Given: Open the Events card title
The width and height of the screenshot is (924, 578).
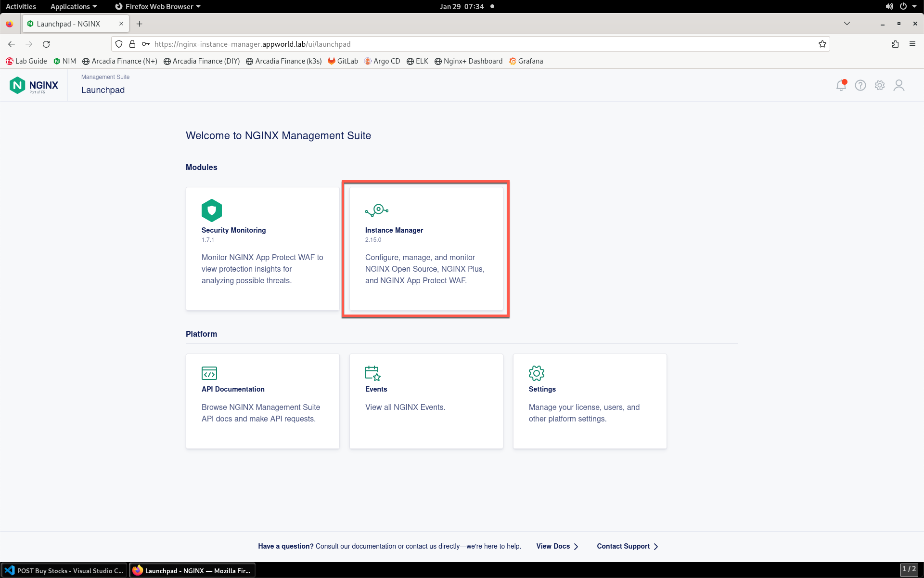Looking at the screenshot, I should coord(376,389).
